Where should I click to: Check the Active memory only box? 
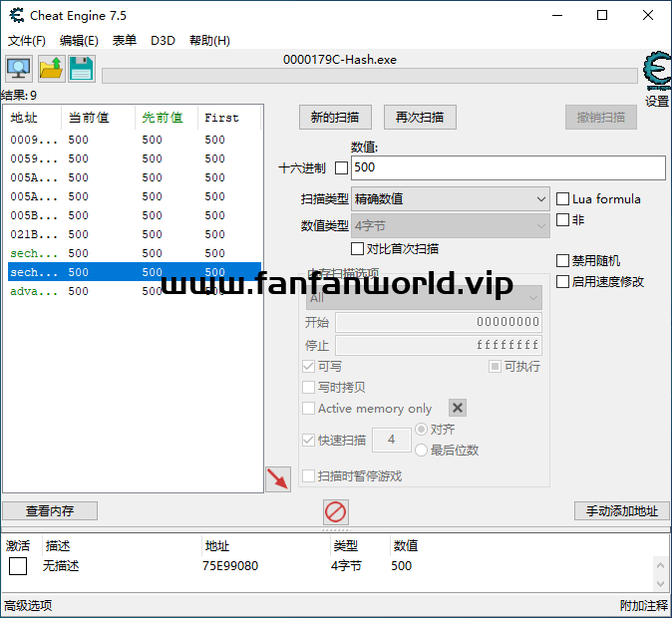click(308, 408)
